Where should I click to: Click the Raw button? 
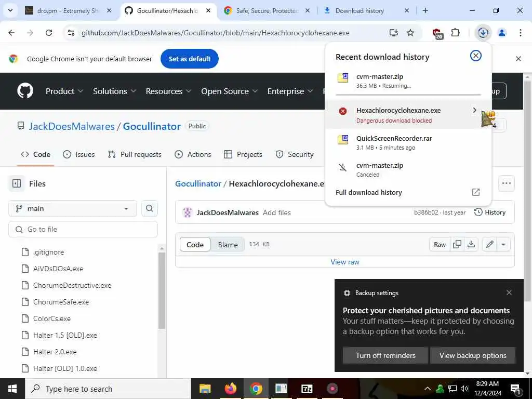point(440,244)
